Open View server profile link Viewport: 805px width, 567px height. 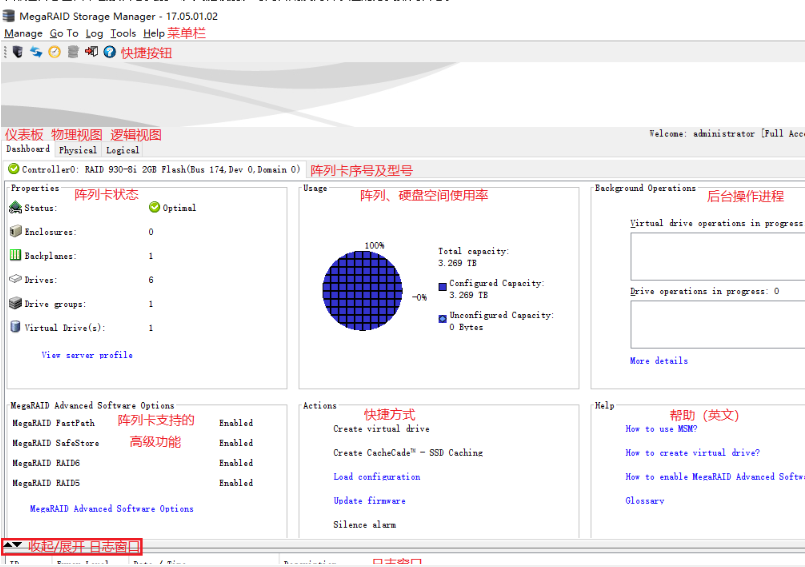[x=87, y=355]
